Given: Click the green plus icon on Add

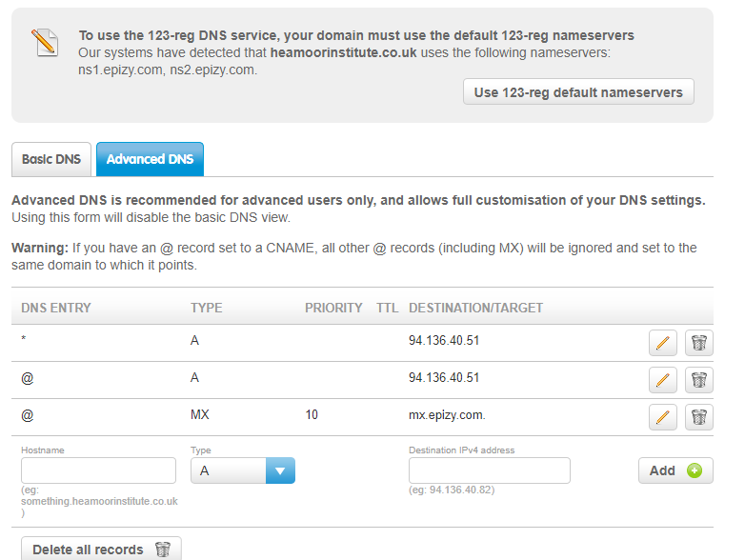Looking at the screenshot, I should click(694, 470).
